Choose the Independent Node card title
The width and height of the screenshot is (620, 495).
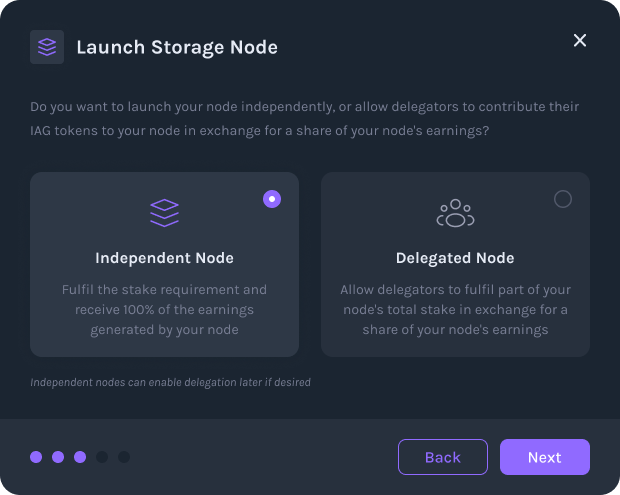164,258
